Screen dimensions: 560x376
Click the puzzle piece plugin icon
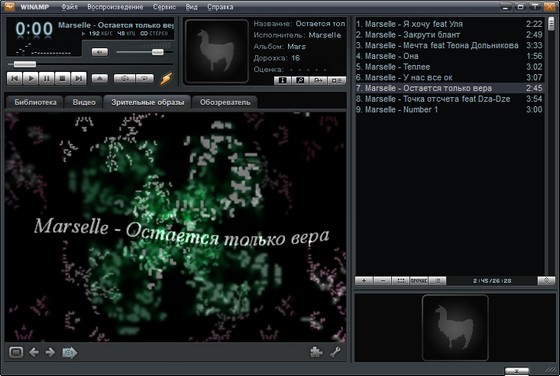pos(316,352)
